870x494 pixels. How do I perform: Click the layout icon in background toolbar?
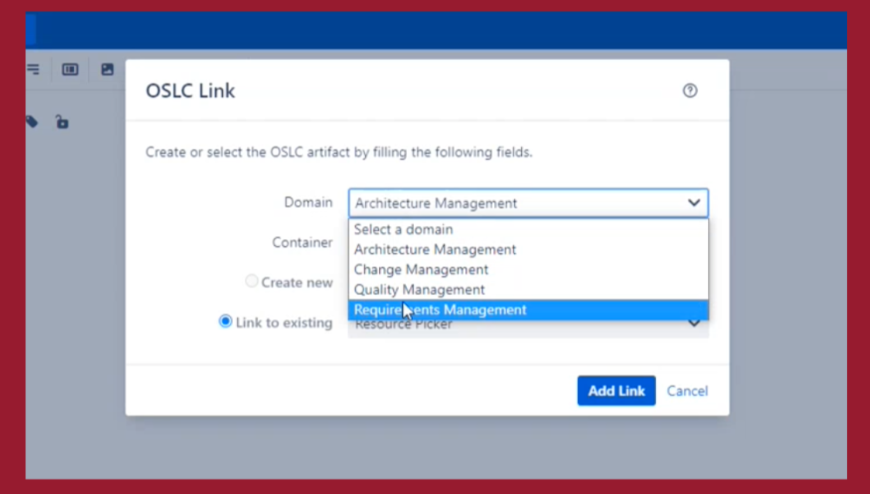pyautogui.click(x=70, y=69)
